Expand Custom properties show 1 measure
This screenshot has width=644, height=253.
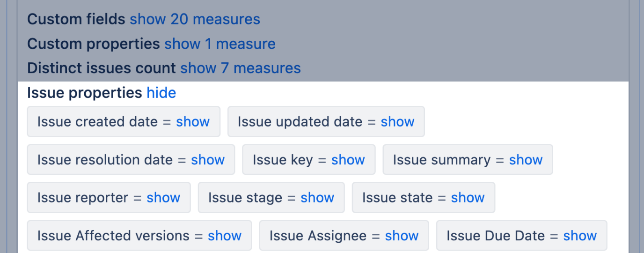click(220, 44)
